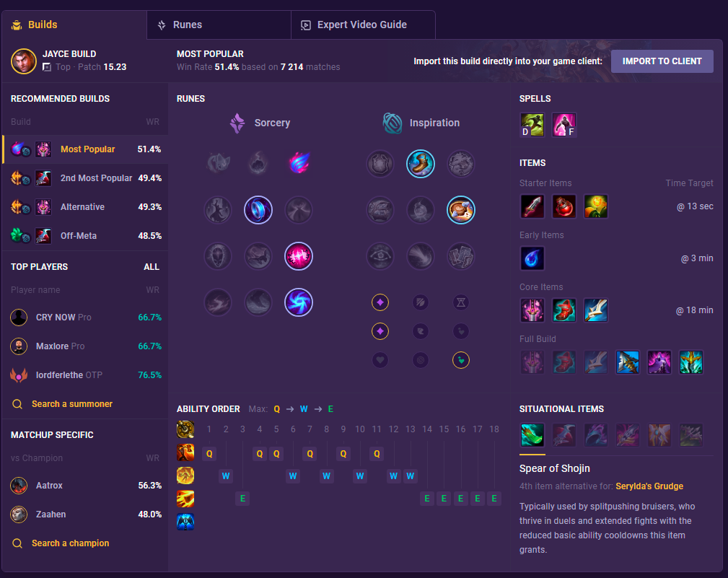
Task: Click the Search a summoner link
Action: click(72, 404)
